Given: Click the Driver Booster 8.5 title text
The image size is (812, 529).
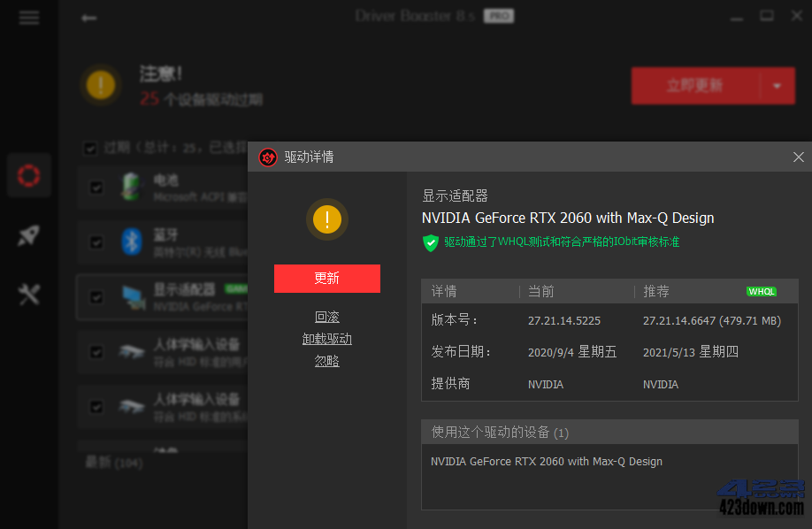Looking at the screenshot, I should click(x=415, y=16).
